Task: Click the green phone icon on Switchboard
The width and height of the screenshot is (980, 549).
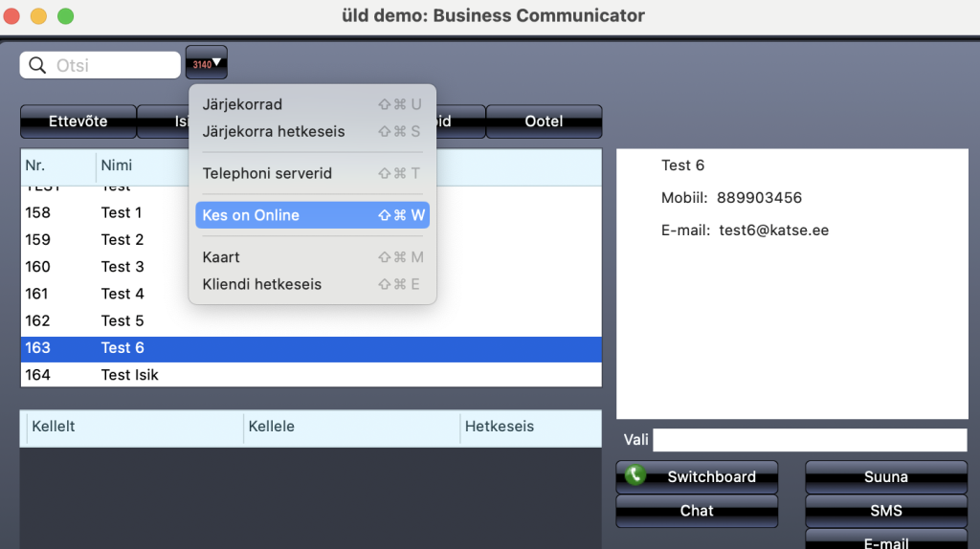Action: point(634,475)
